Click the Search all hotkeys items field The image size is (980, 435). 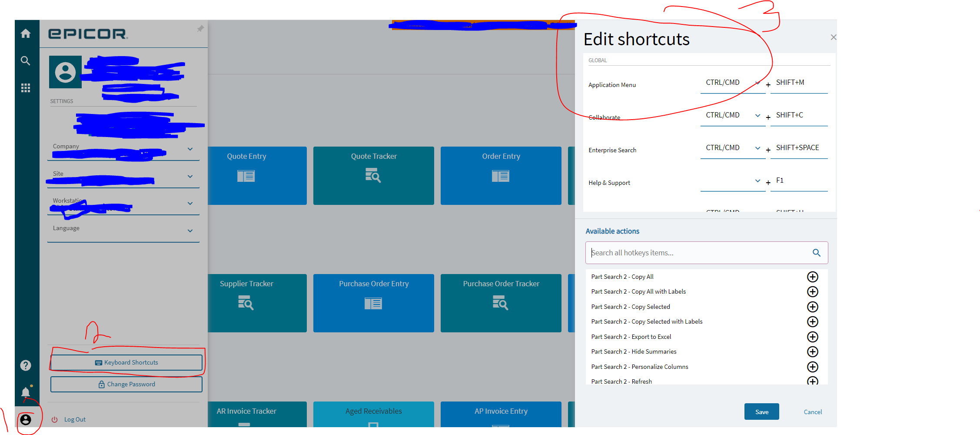click(700, 253)
